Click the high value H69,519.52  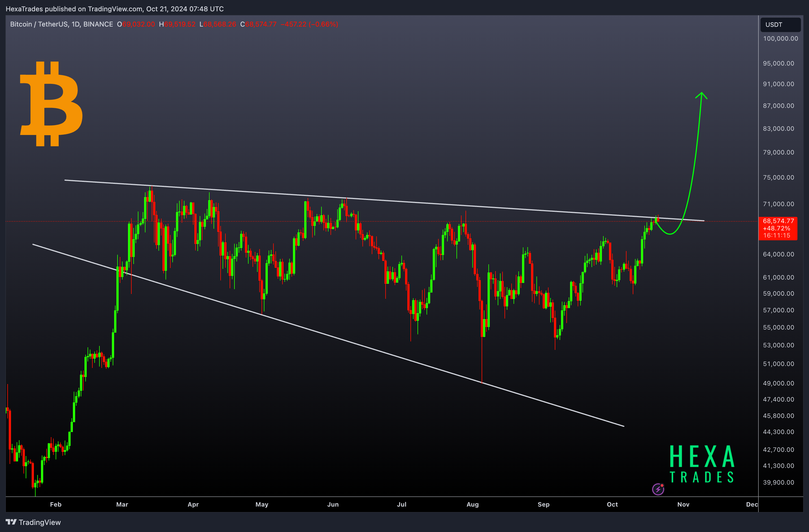[x=177, y=24]
